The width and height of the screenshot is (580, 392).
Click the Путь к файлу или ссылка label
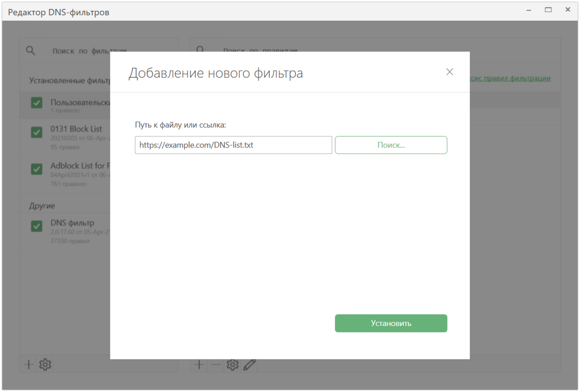coord(180,125)
